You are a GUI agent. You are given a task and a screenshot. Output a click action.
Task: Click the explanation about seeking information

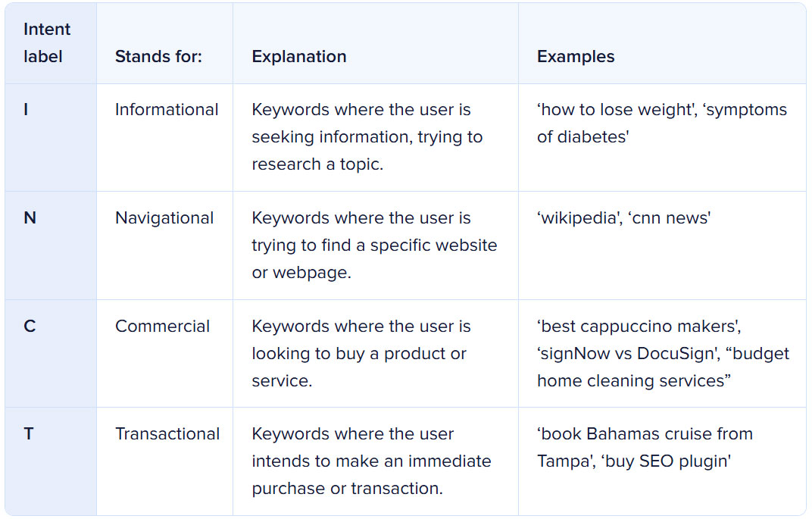click(x=376, y=137)
